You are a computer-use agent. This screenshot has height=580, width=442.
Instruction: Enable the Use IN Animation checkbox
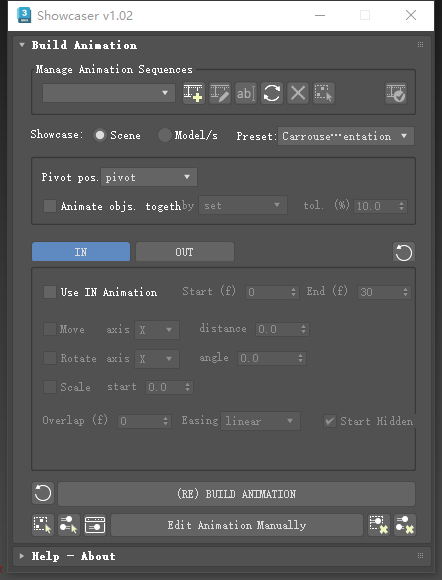[50, 292]
